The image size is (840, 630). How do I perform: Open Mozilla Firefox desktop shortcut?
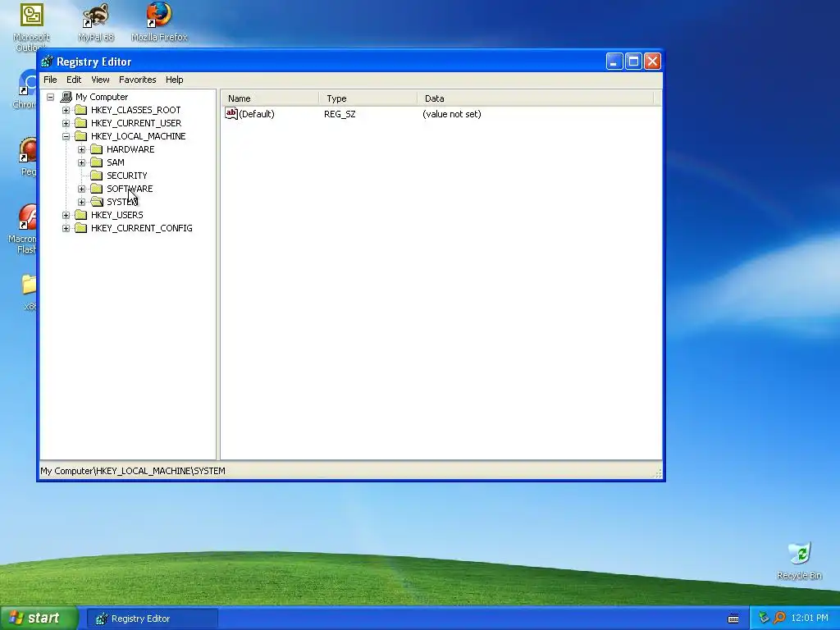click(159, 22)
